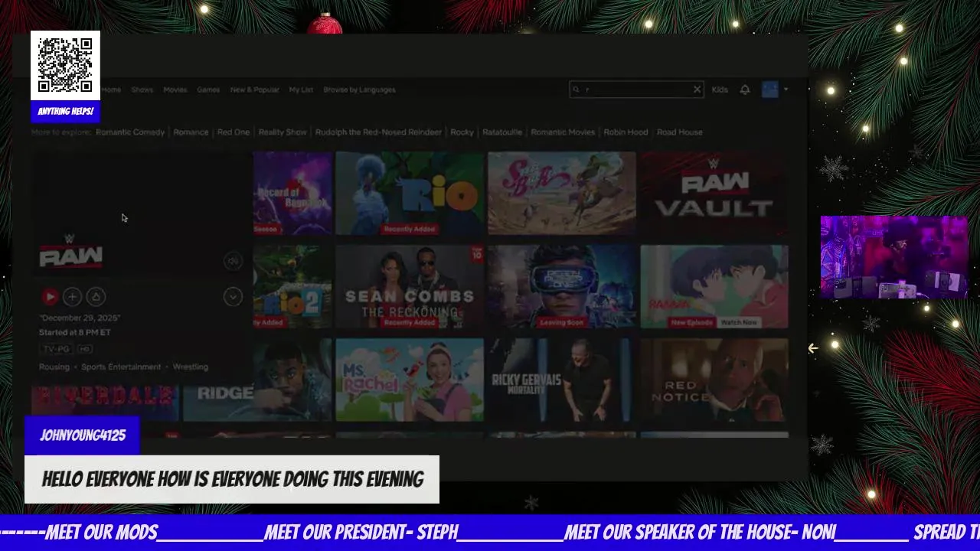The image size is (980, 551).
Task: Click the HD quality badge
Action: [x=84, y=349]
